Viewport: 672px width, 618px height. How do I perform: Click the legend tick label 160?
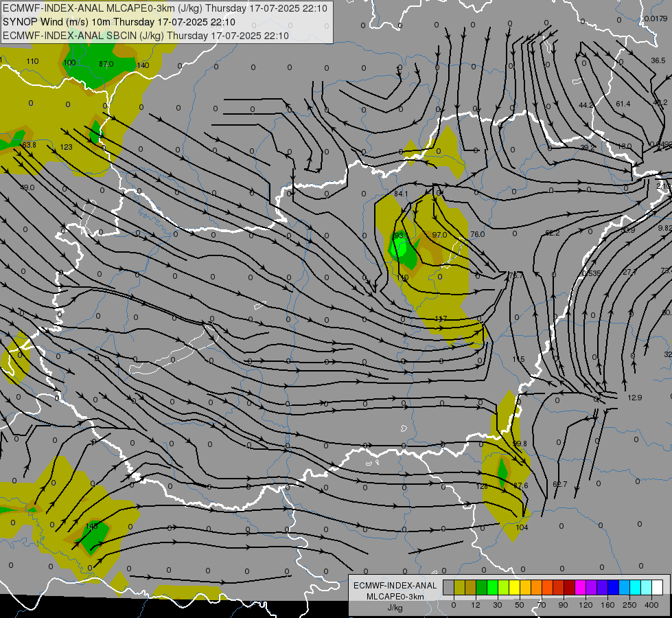[607, 605]
